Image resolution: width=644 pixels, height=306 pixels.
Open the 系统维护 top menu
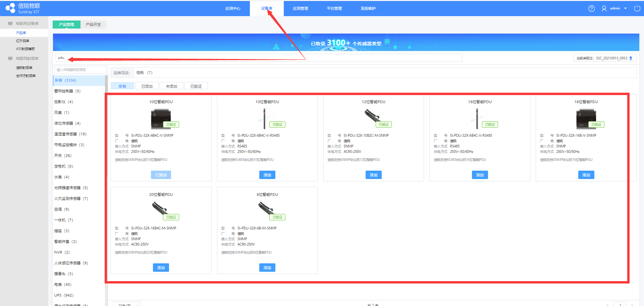click(x=368, y=8)
